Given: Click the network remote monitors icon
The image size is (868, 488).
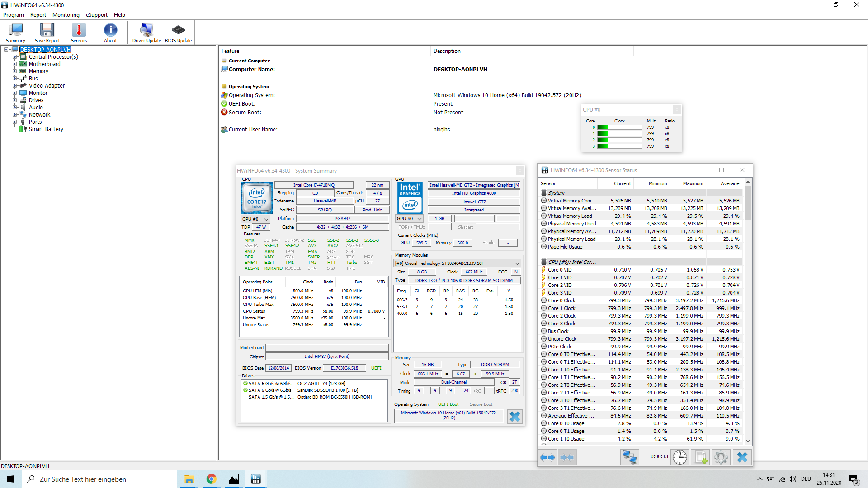Looking at the screenshot, I should (x=629, y=457).
